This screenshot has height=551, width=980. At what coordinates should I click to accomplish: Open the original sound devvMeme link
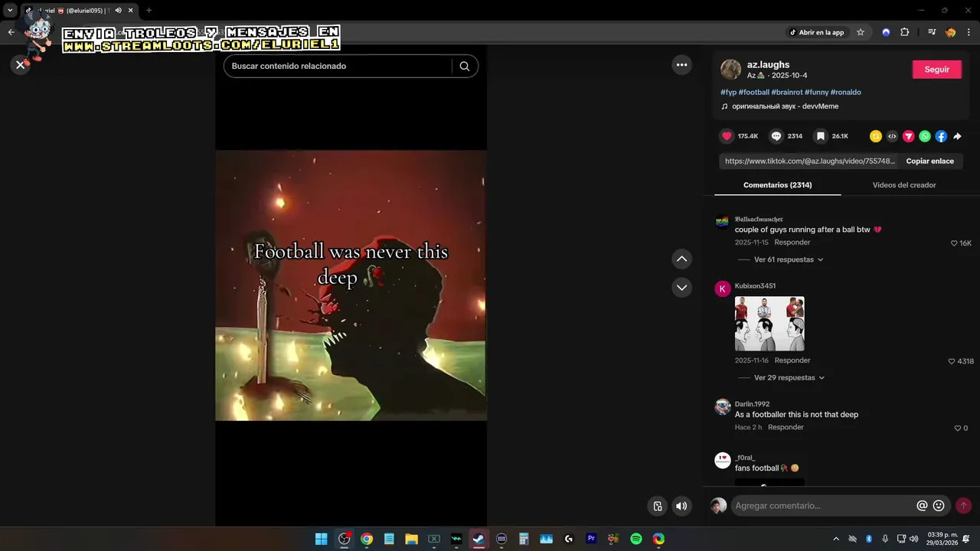coord(785,106)
